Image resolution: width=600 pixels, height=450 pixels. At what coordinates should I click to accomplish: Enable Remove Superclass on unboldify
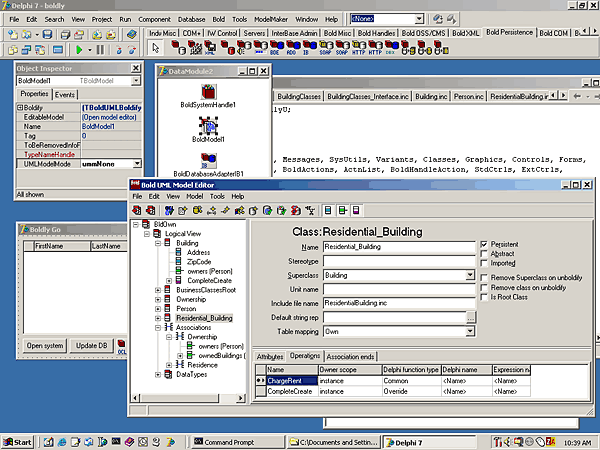coord(484,277)
